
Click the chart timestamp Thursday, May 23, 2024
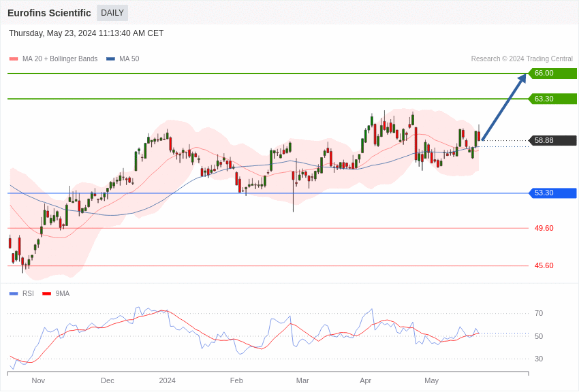[x=86, y=33]
